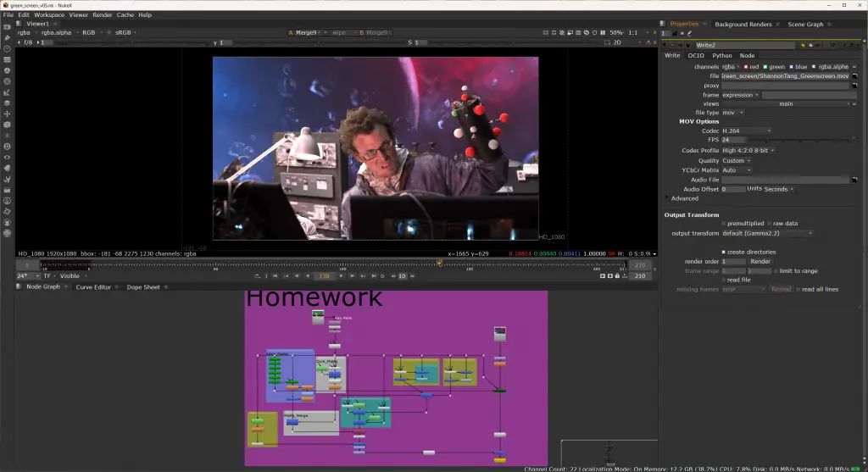Open the Other nodes clapper icon
The width and height of the screenshot is (868, 472).
tap(7, 190)
